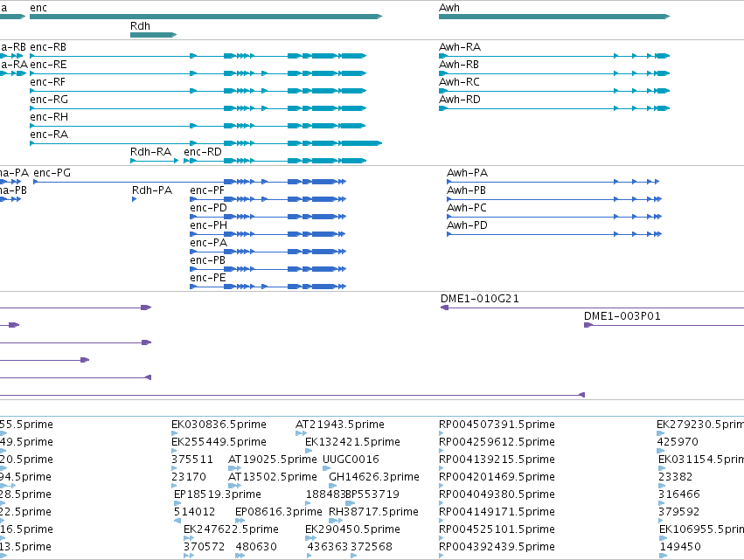The width and height of the screenshot is (744, 560).
Task: Click the enc-RE transcript label
Action: pyautogui.click(x=48, y=65)
